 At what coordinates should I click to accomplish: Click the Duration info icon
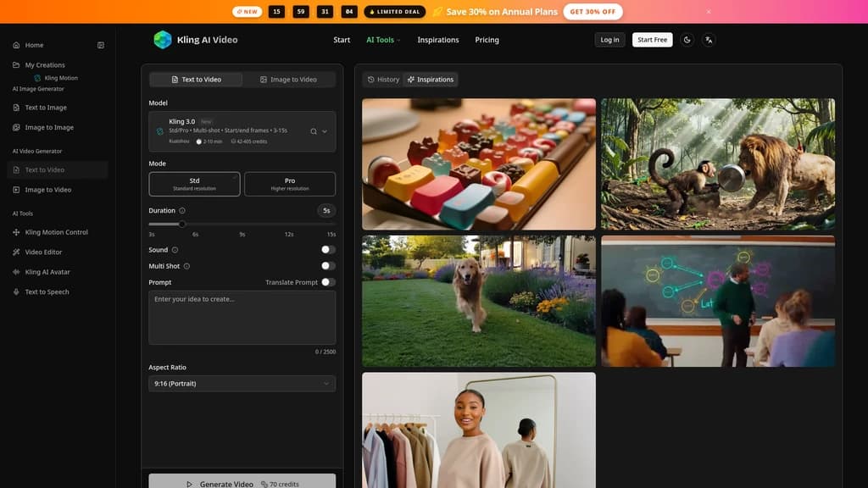click(182, 211)
